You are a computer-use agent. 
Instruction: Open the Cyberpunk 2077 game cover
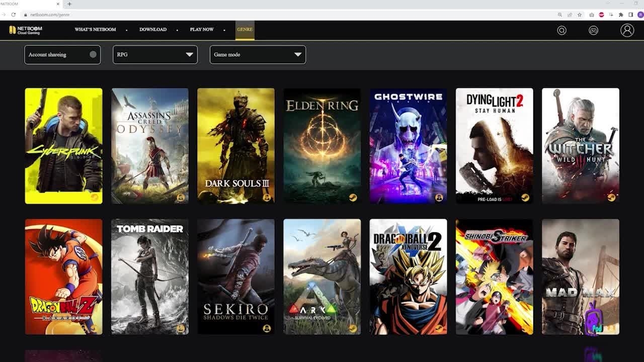click(x=63, y=146)
